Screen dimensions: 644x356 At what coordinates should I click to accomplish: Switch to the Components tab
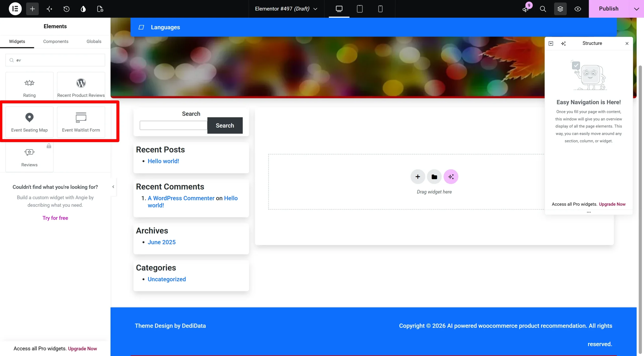tap(56, 41)
